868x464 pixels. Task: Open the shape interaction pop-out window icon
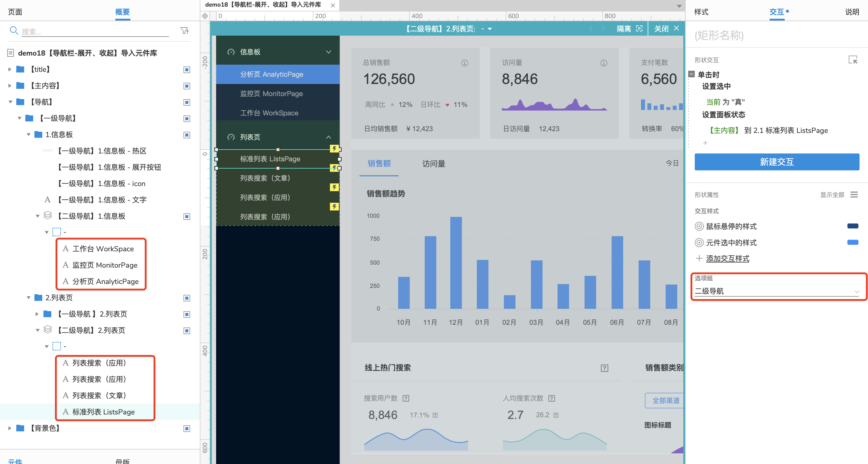point(853,60)
